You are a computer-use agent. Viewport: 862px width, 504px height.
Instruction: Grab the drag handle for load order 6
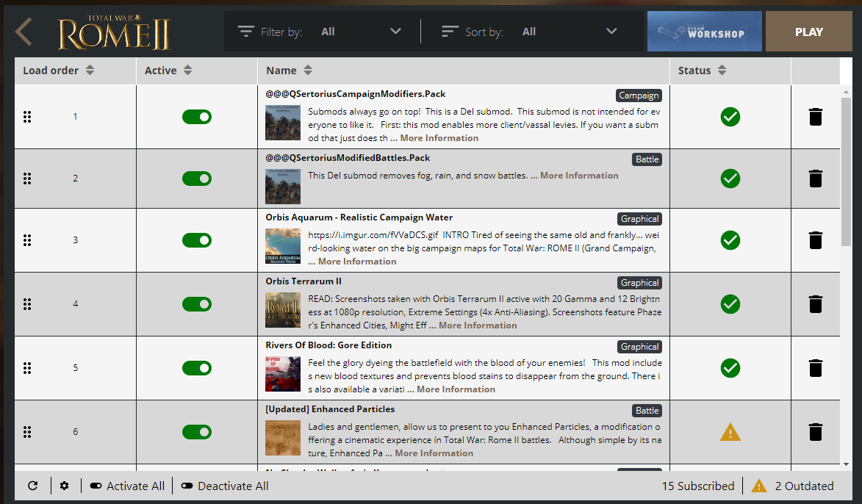[27, 431]
